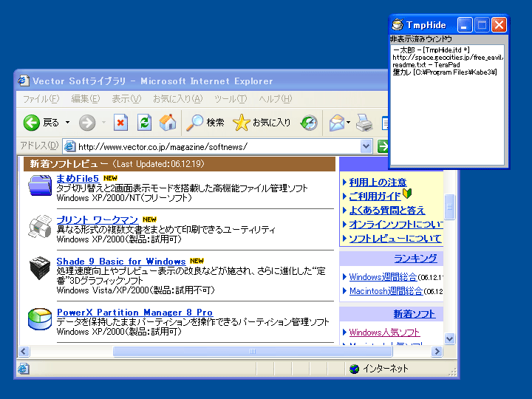This screenshot has width=532, height=399.
Task: Open the Macintosh週間総合 ranking link
Action: click(386, 291)
